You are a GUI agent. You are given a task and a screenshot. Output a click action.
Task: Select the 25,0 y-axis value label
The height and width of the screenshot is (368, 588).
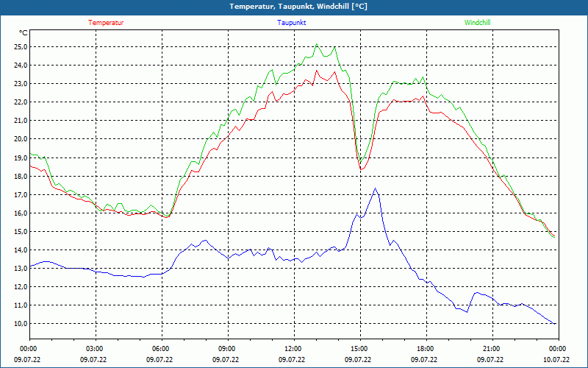click(x=20, y=46)
